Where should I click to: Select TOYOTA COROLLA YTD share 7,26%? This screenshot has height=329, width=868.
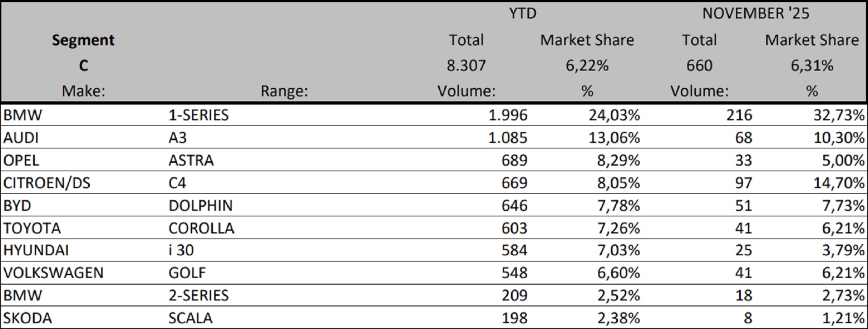(x=618, y=228)
